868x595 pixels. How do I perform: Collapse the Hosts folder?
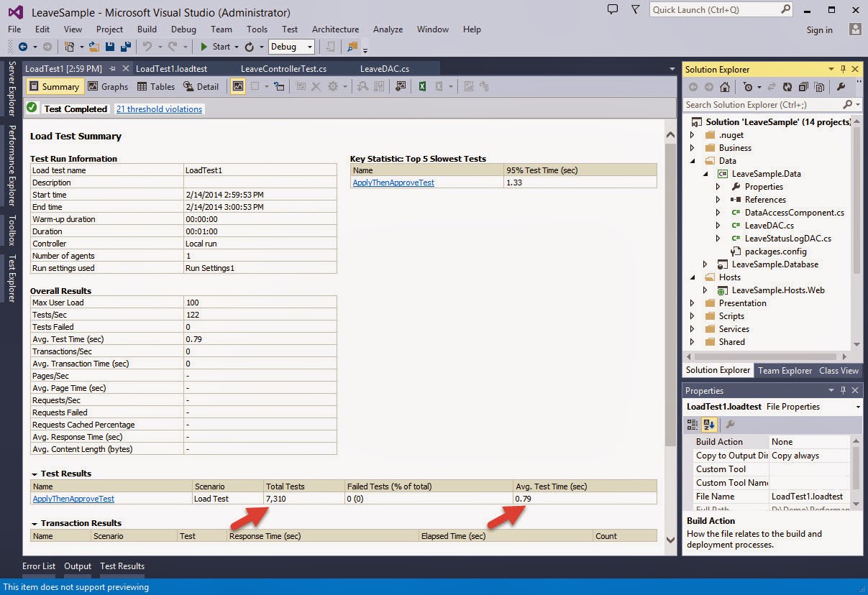point(693,277)
